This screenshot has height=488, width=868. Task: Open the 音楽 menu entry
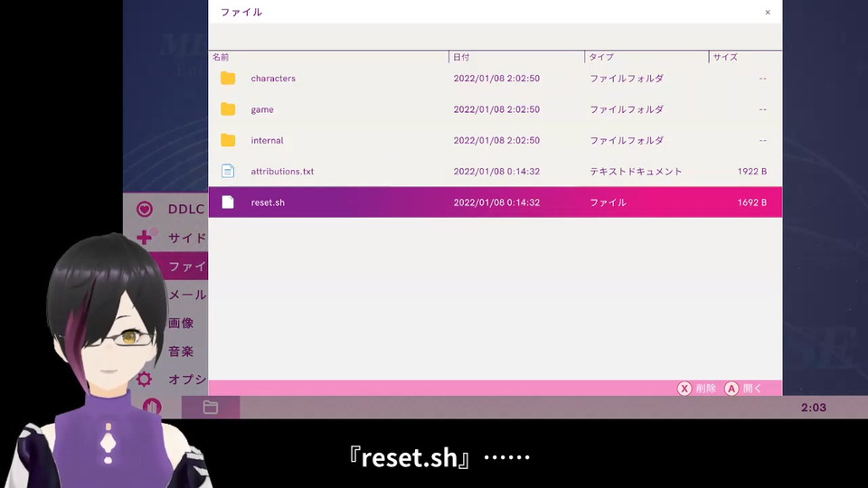point(181,352)
